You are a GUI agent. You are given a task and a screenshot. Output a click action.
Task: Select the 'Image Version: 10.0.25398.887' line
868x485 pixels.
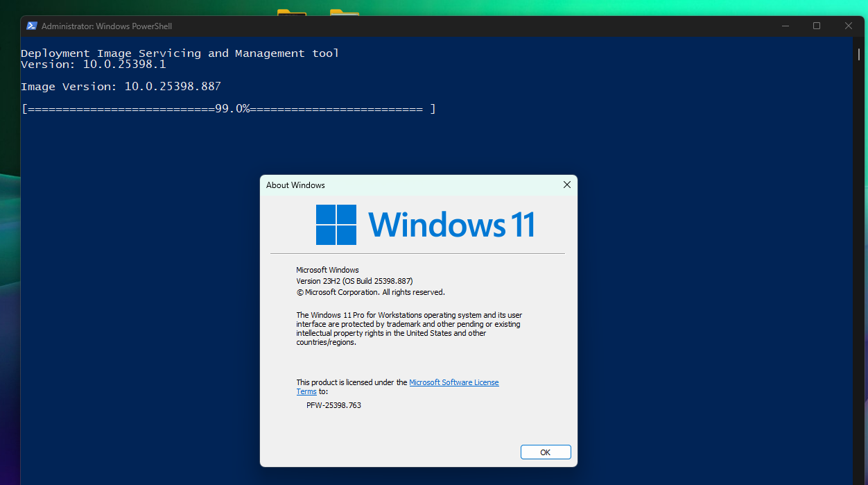121,87
